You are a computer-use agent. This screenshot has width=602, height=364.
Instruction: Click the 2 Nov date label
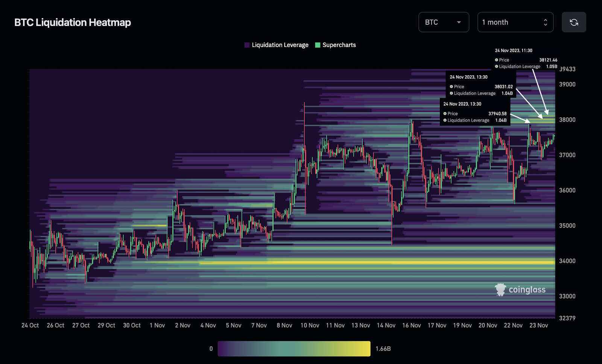tap(182, 325)
